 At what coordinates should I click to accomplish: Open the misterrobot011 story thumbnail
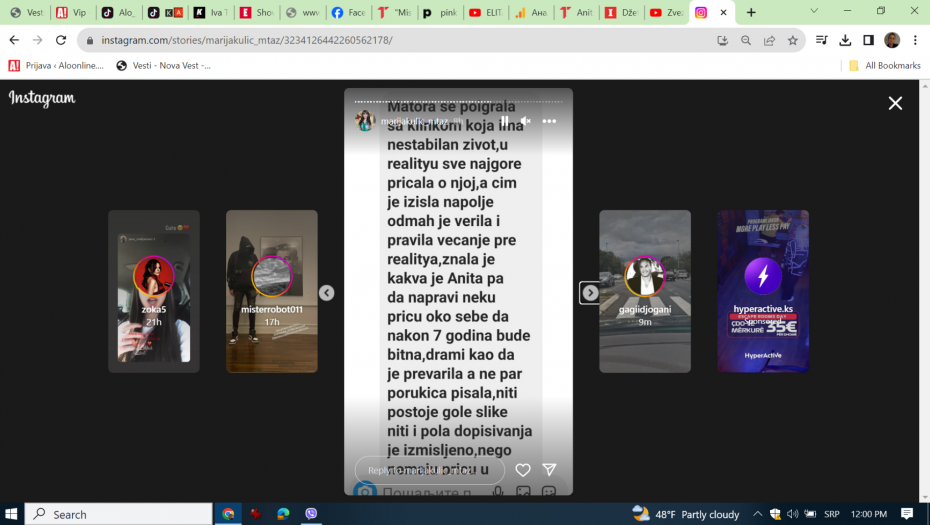coord(272,291)
